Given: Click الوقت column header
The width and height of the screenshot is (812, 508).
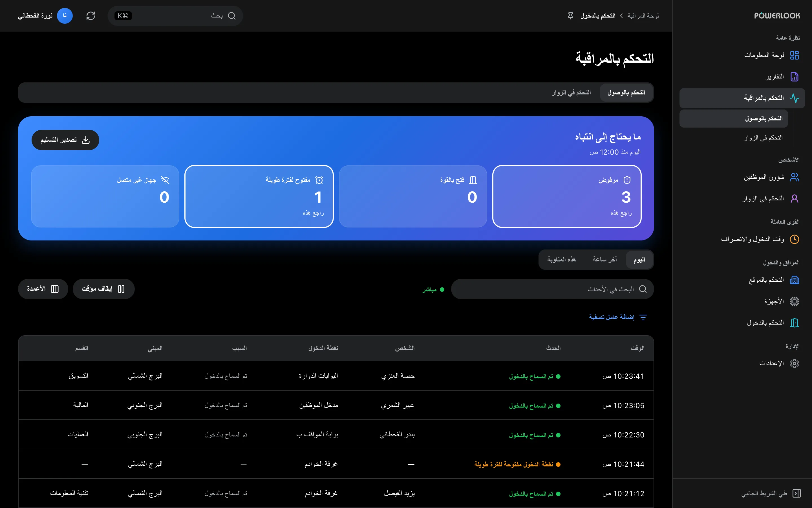Looking at the screenshot, I should (637, 348).
